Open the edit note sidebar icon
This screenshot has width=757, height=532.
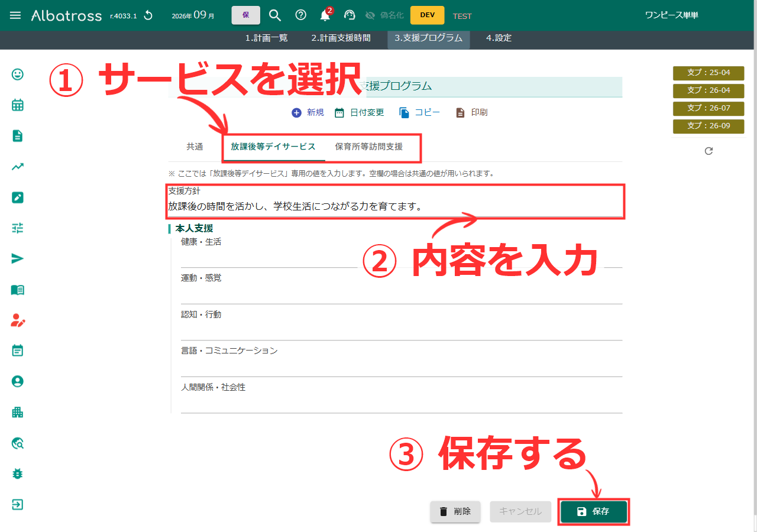[18, 197]
